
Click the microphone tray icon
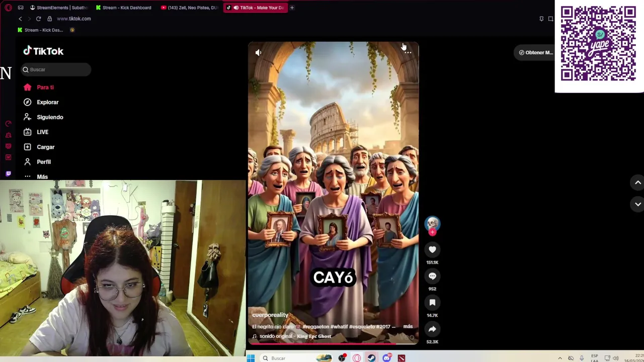(x=582, y=358)
